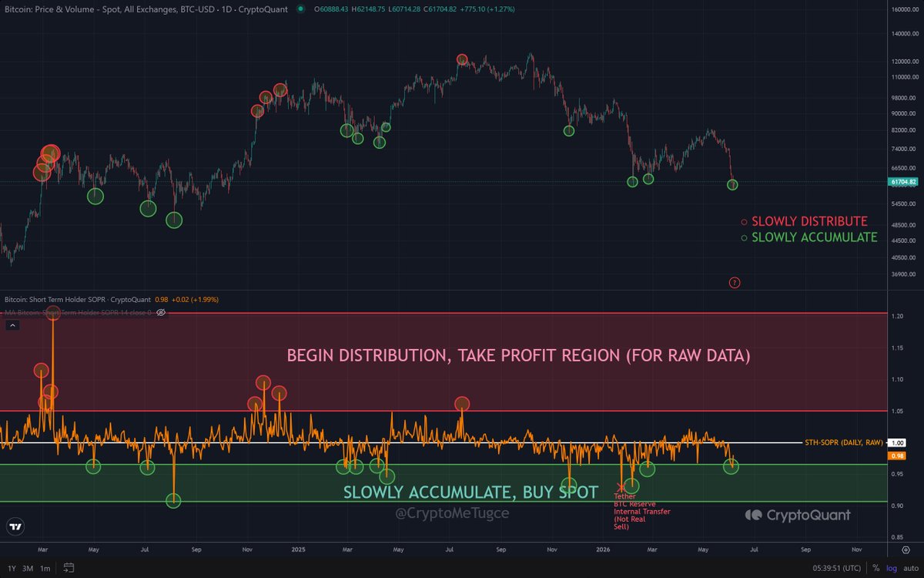Image resolution: width=924 pixels, height=578 pixels.
Task: Click the 1.20 SOPR axis label
Action: [x=896, y=317]
